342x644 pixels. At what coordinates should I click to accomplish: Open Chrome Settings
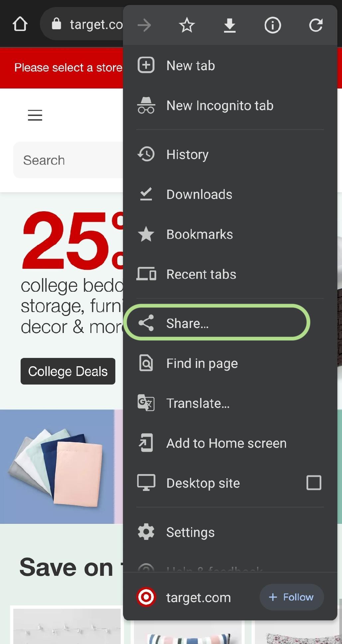coord(190,532)
